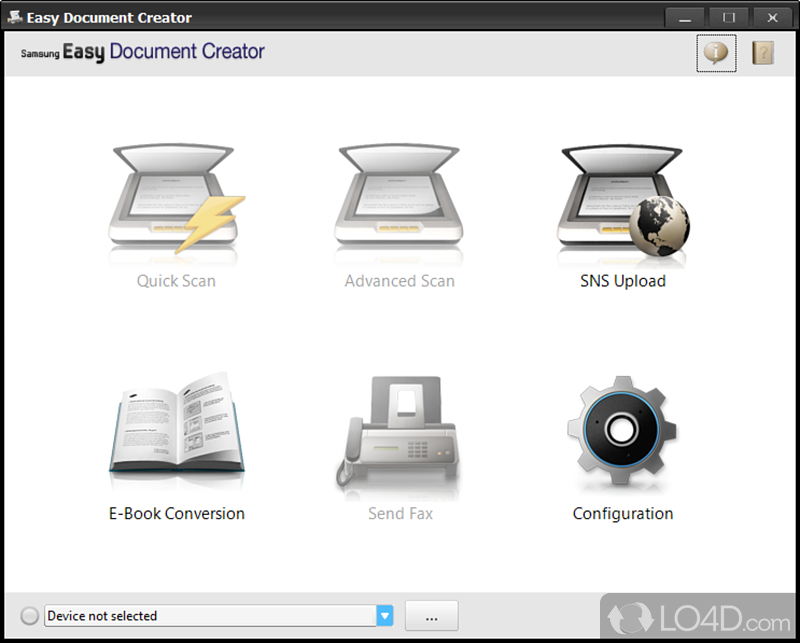Maximize the Easy Document Creator window

click(729, 18)
